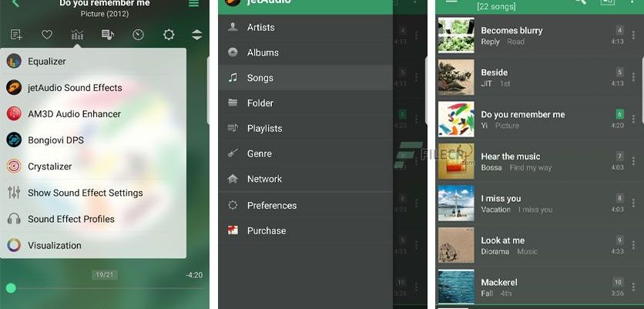Tap the playback speed dial icon
Image resolution: width=644 pixels, height=309 pixels.
click(x=138, y=35)
